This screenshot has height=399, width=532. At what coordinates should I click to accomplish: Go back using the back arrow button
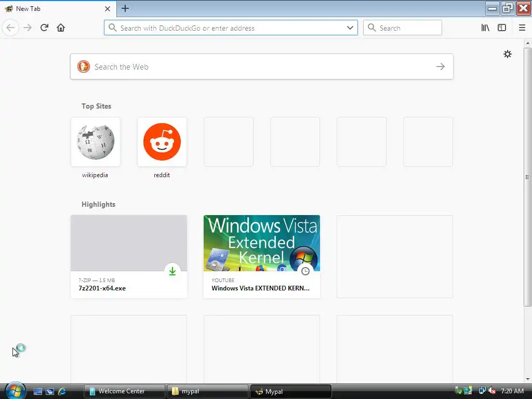(x=10, y=28)
